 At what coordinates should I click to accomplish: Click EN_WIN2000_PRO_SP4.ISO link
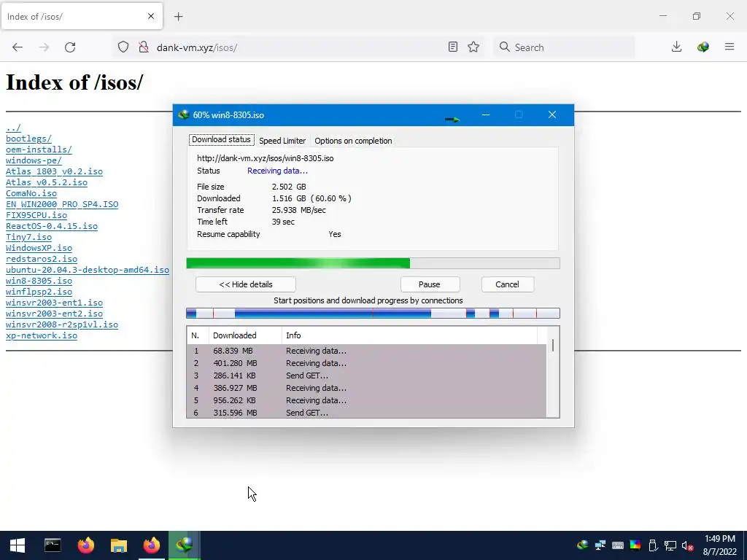click(62, 204)
